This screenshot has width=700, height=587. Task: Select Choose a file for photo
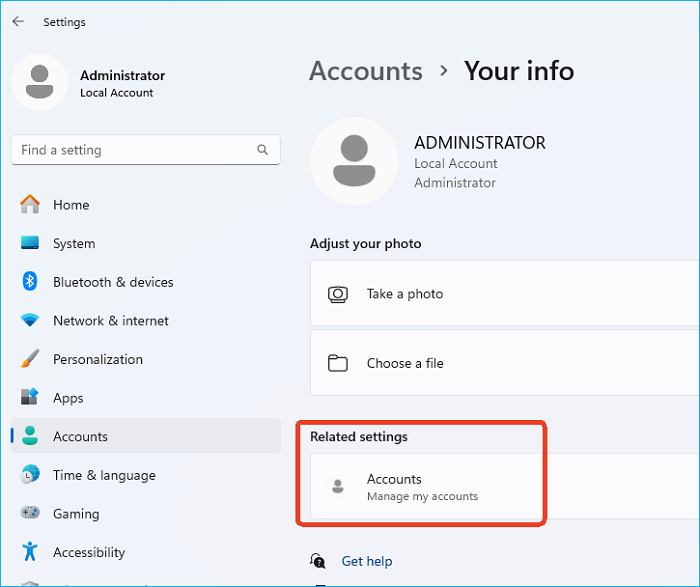pos(404,363)
